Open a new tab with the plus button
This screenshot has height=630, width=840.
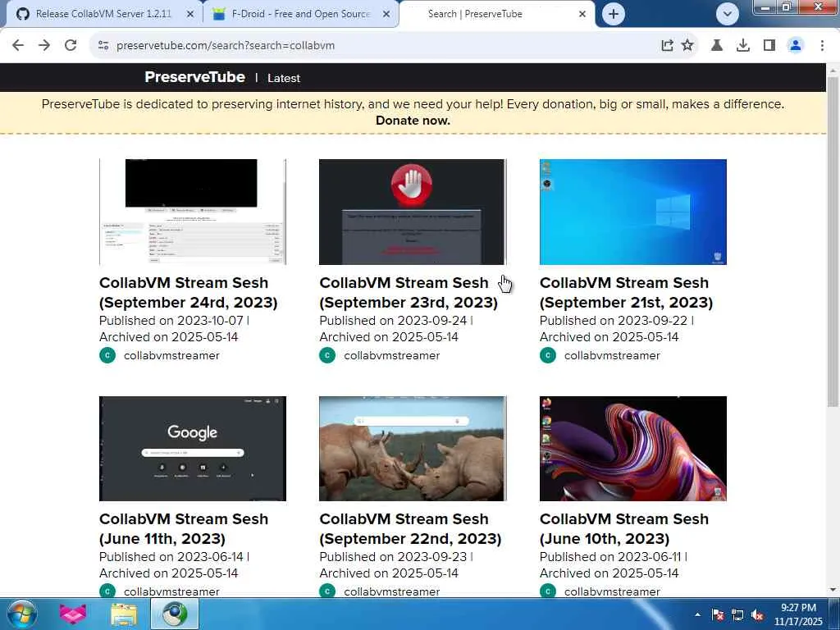(614, 14)
